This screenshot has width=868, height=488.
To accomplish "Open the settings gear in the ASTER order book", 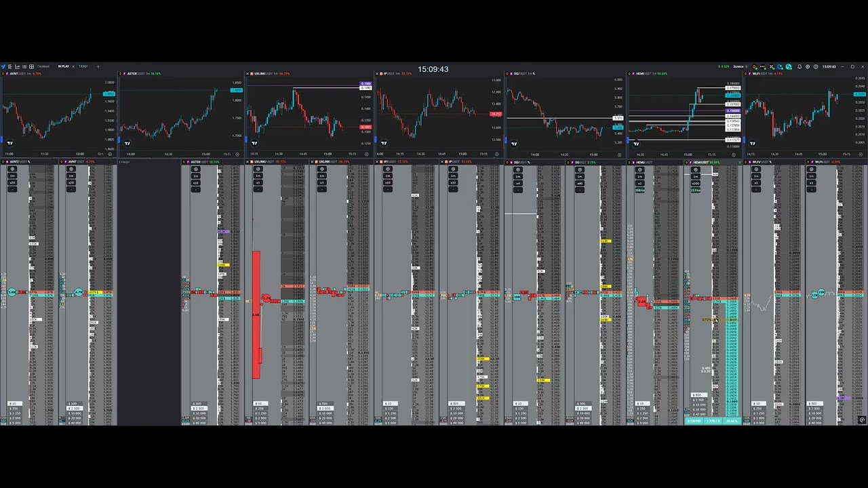I will click(x=196, y=169).
